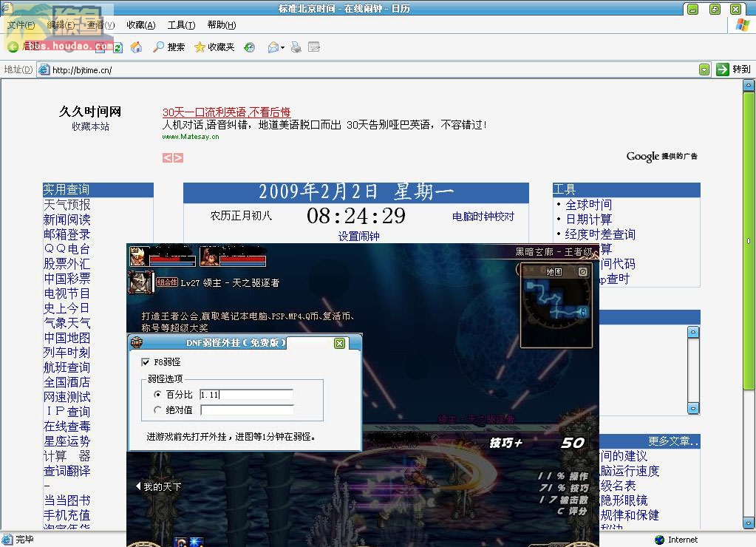Click the Edit page toolbar icon
The width and height of the screenshot is (756, 547).
pyautogui.click(x=314, y=47)
